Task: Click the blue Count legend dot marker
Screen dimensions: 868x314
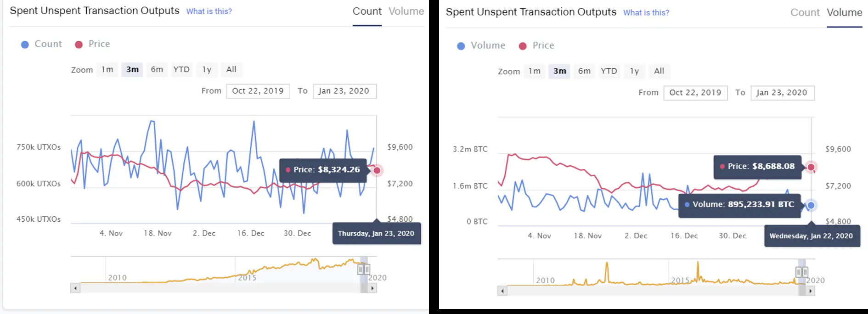Action: (24, 44)
